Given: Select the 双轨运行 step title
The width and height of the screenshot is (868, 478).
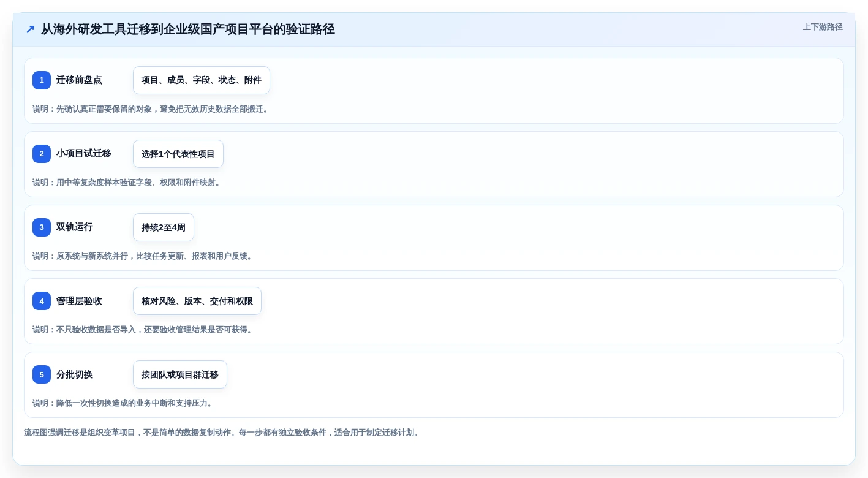Looking at the screenshot, I should click(75, 227).
